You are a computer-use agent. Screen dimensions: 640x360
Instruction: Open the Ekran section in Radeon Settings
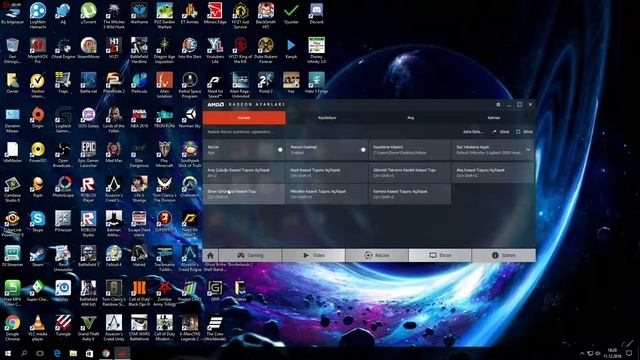pyautogui.click(x=440, y=255)
